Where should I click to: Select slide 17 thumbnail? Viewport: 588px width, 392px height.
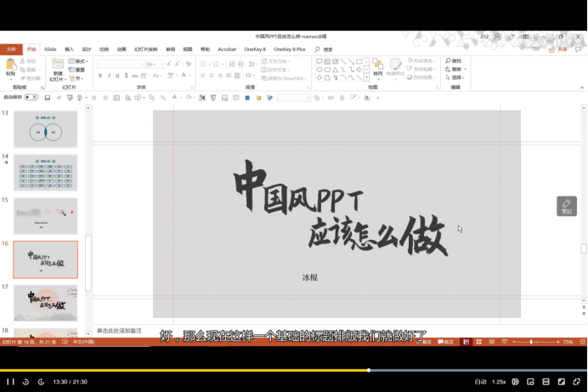click(46, 303)
